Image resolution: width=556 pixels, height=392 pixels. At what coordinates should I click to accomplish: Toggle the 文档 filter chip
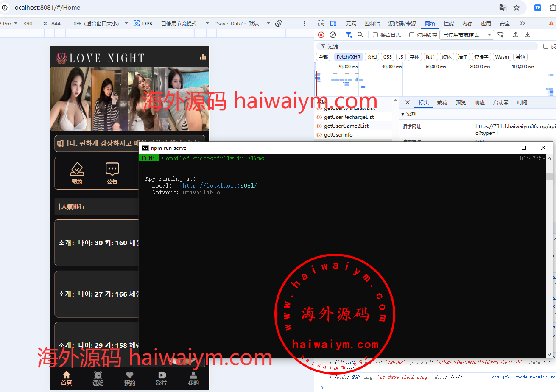click(372, 57)
